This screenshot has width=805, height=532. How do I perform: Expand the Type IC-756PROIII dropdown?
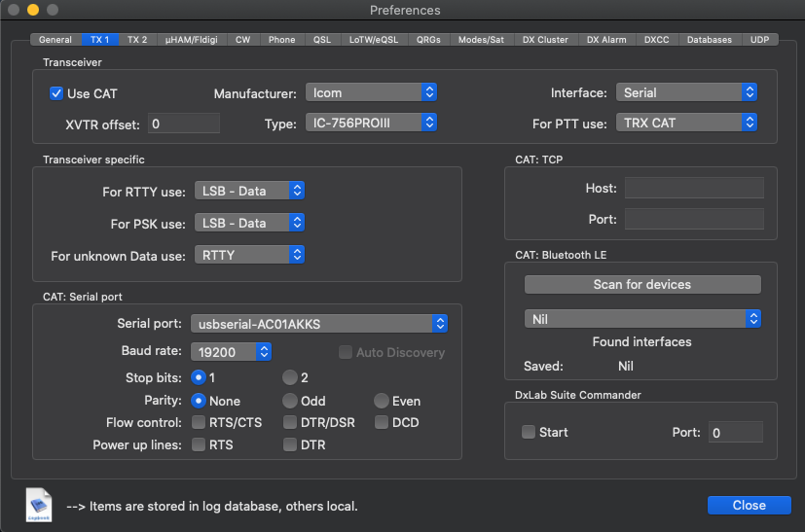click(371, 123)
